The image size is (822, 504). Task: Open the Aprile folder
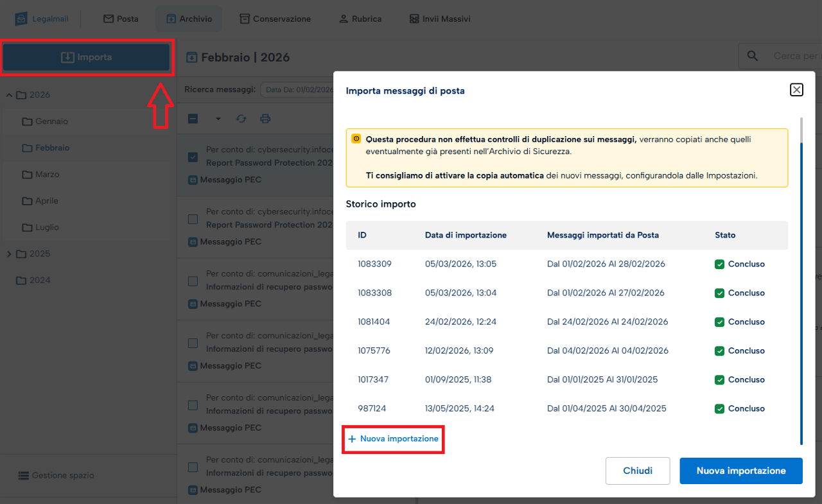(x=40, y=201)
